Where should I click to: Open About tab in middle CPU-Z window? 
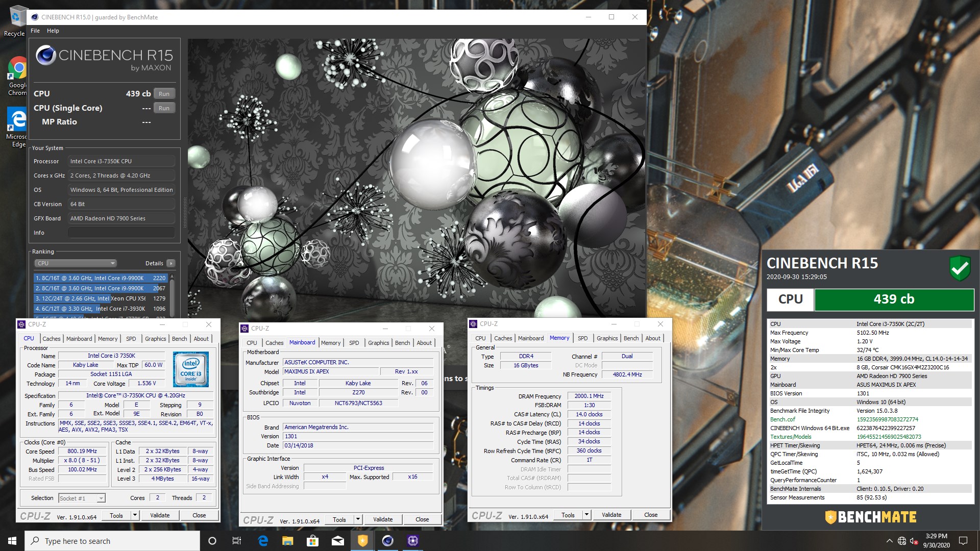point(424,343)
